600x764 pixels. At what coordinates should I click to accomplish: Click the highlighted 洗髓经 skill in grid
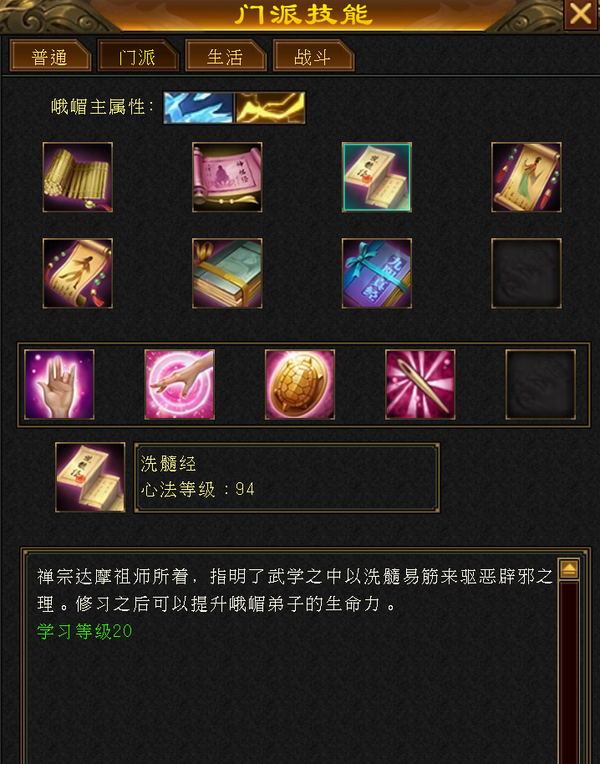tap(377, 177)
